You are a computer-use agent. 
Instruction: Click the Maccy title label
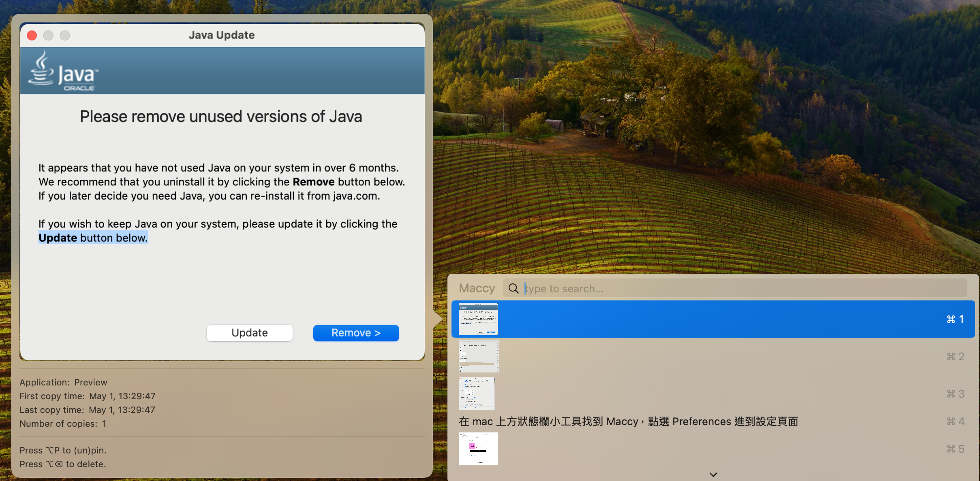point(477,288)
